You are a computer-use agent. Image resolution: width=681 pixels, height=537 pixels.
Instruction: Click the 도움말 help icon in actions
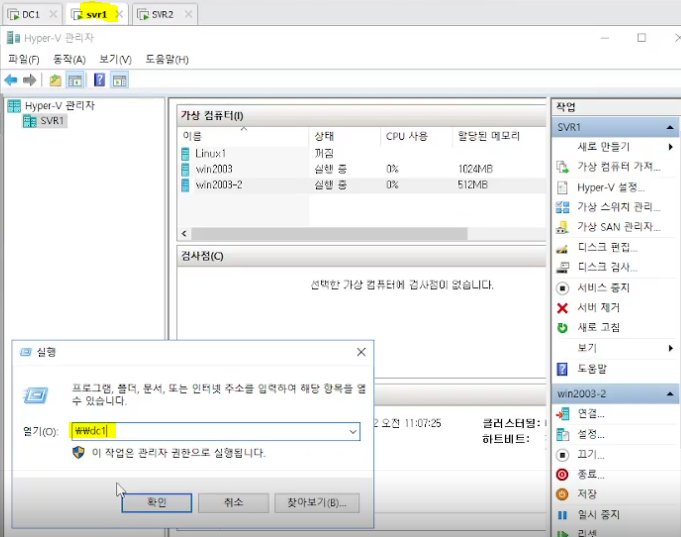tap(562, 369)
